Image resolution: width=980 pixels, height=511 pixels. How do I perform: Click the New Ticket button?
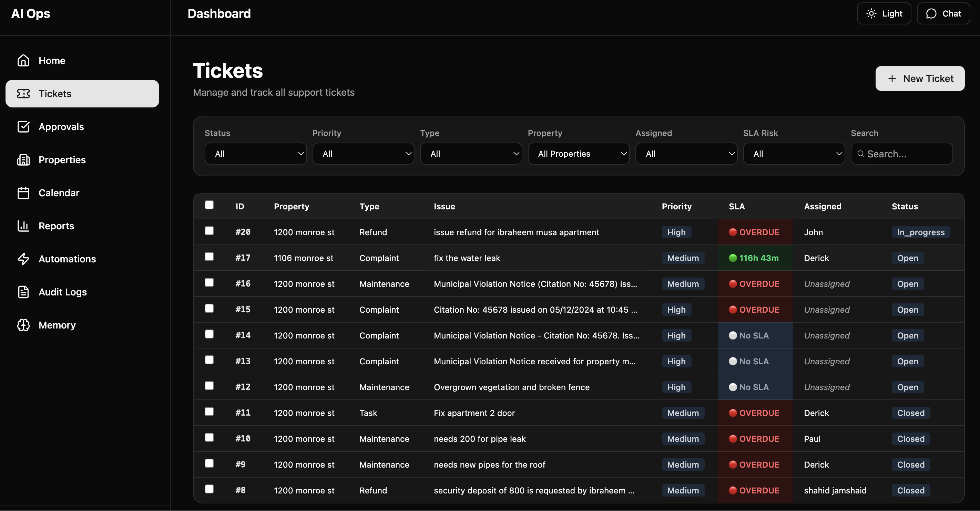tap(920, 78)
